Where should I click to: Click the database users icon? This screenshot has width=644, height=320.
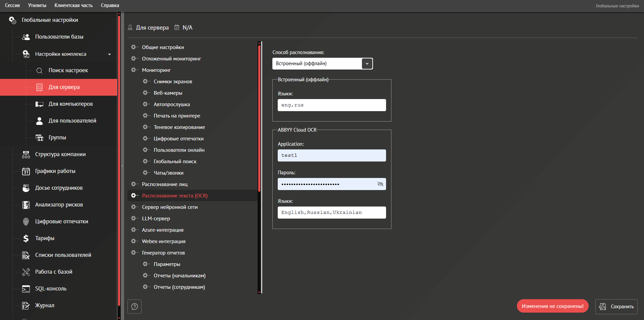[26, 37]
